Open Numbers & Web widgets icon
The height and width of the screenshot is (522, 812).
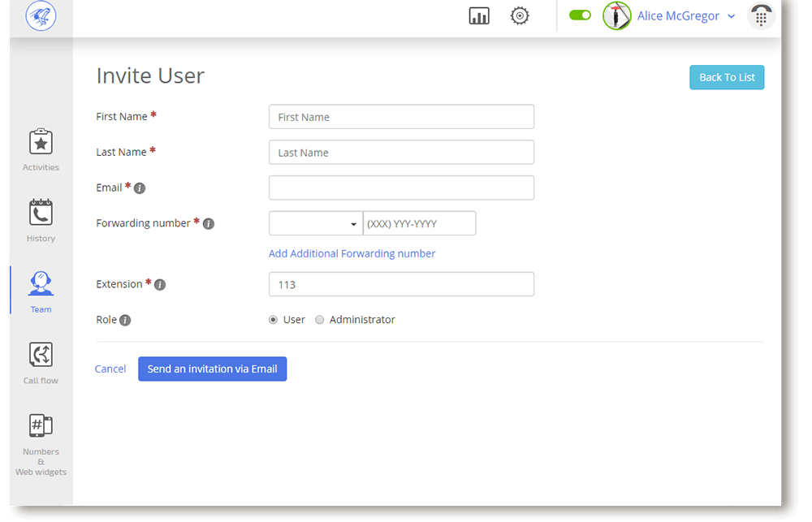coord(41,425)
